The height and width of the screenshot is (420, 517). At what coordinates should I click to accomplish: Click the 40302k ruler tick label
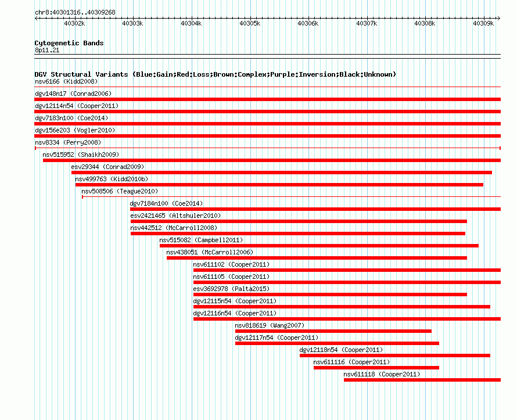pos(74,23)
